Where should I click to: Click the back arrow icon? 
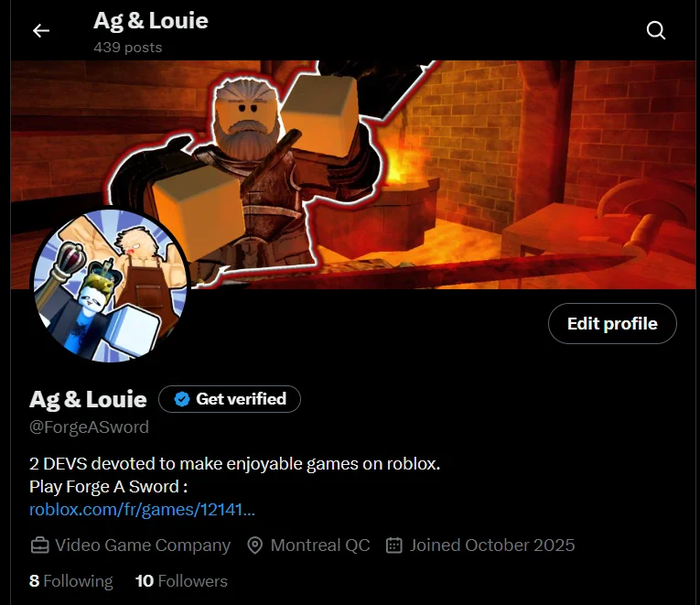pyautogui.click(x=41, y=30)
